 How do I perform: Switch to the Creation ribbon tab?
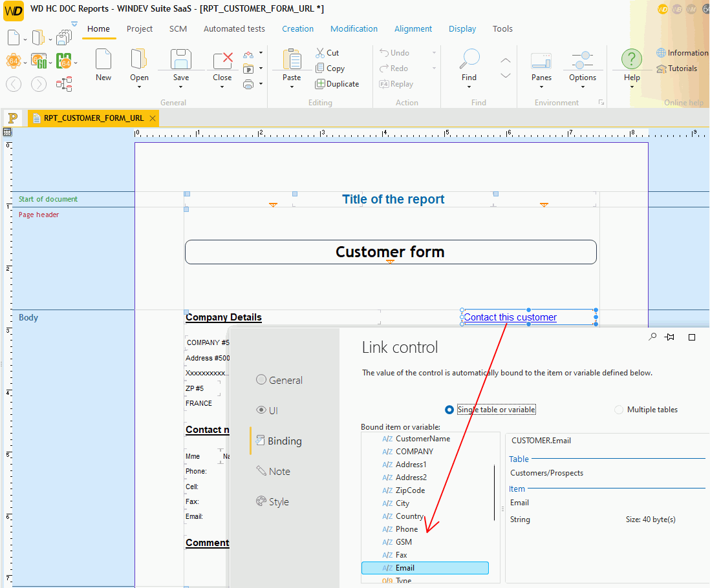297,29
